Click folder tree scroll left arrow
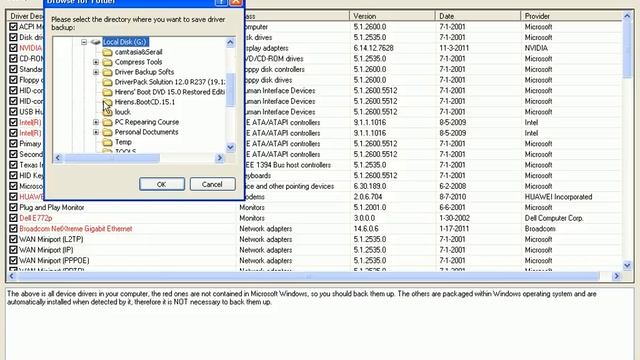 click(x=58, y=158)
